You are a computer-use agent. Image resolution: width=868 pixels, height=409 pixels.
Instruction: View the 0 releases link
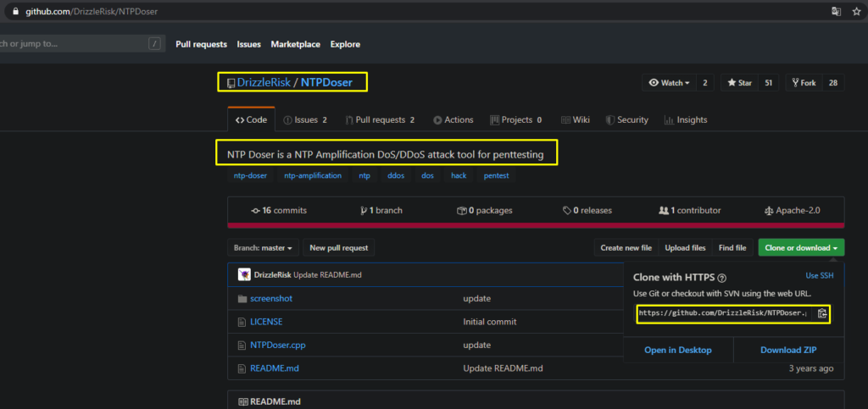[587, 211]
